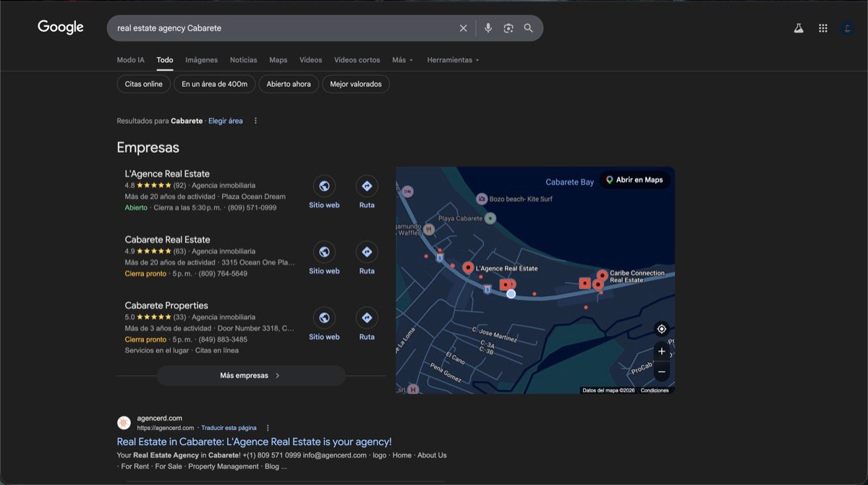Screen dimensions: 868x485
Task: Click Playa Cabarete map marker
Action: click(490, 218)
